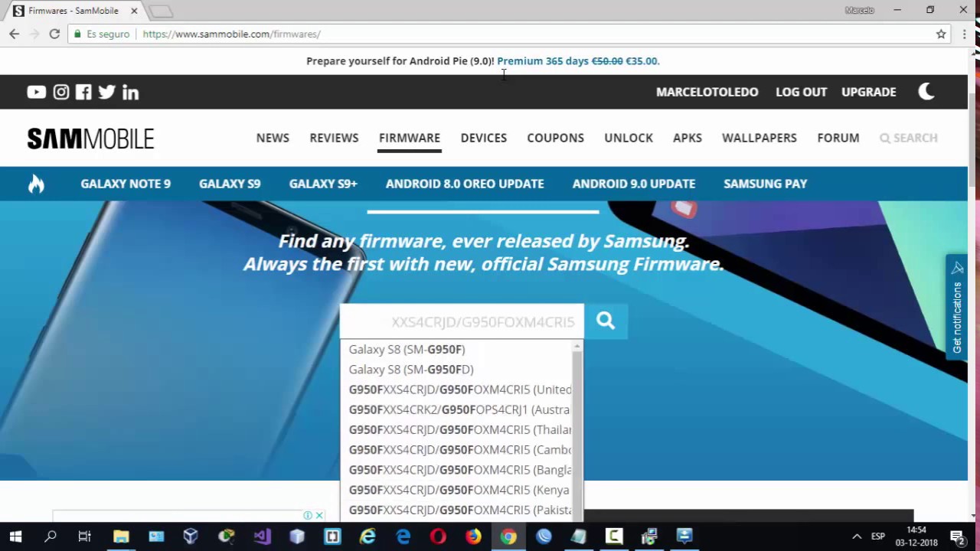Open Windows action center notifications

coord(957,536)
